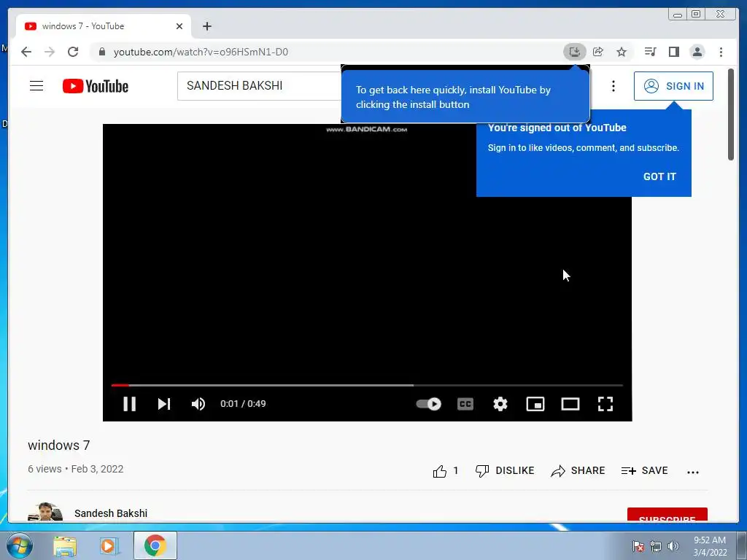
Task: Open the YouTube hamburger guide menu
Action: click(x=36, y=86)
